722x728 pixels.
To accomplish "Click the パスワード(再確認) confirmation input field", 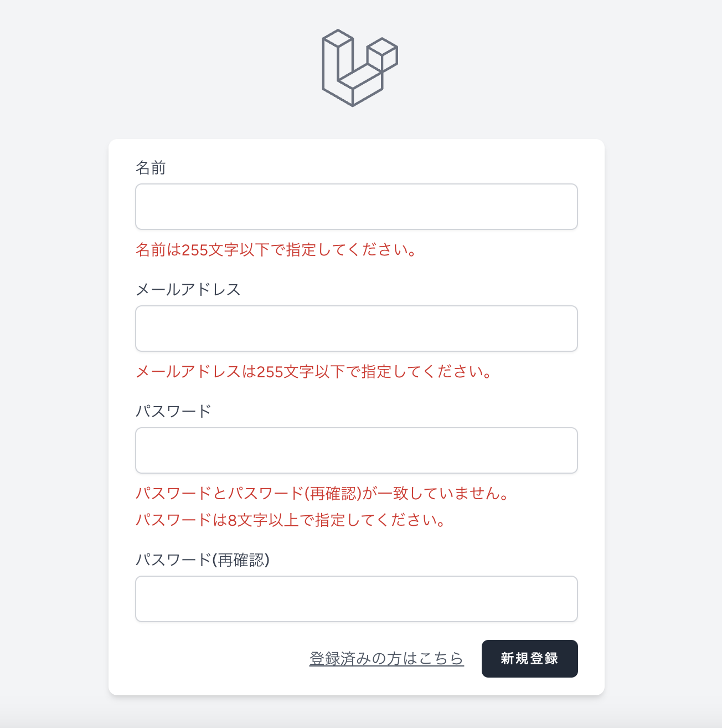I will pyautogui.click(x=357, y=599).
